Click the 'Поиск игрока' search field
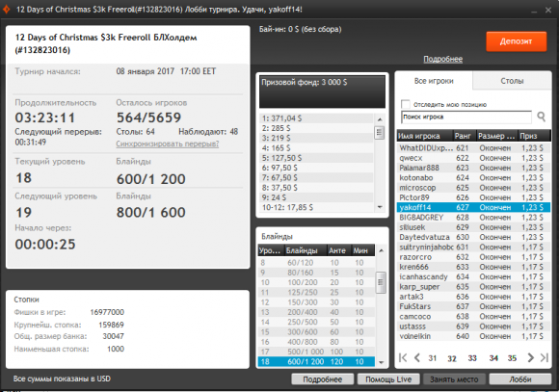The width and height of the screenshot is (559, 392). [x=466, y=117]
